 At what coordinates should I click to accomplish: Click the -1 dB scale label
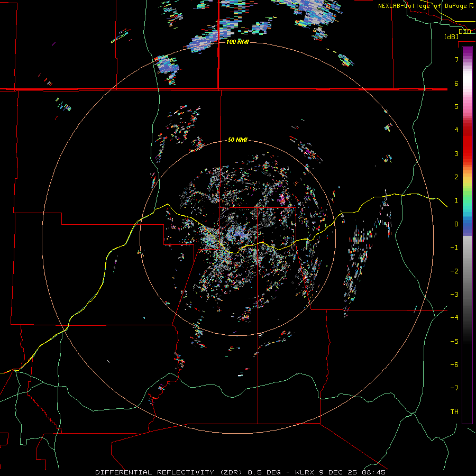coord(454,248)
